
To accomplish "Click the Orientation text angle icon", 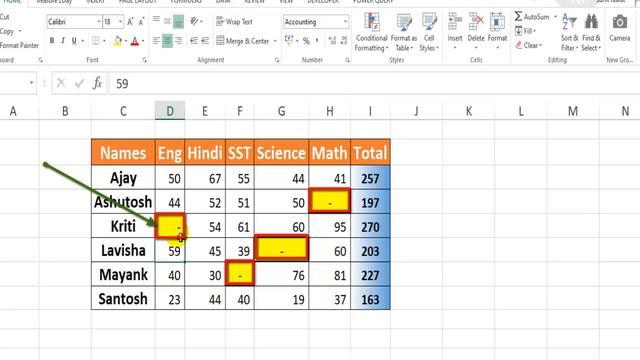I will 194,21.
